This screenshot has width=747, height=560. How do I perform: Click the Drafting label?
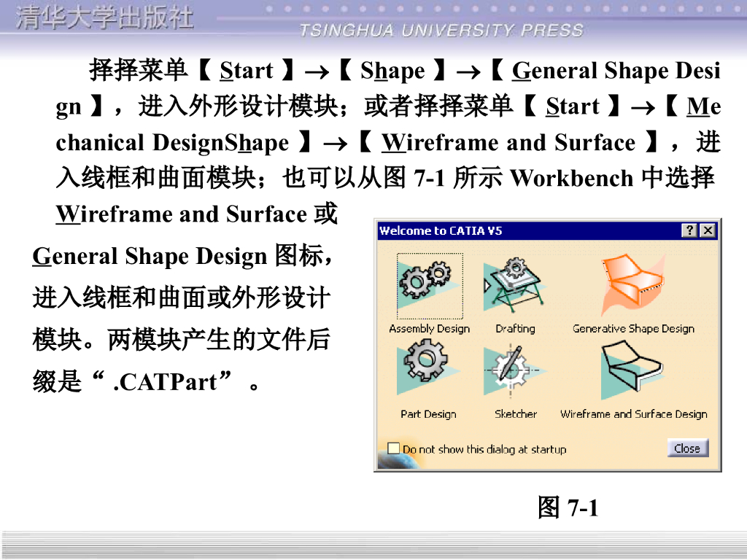point(515,329)
